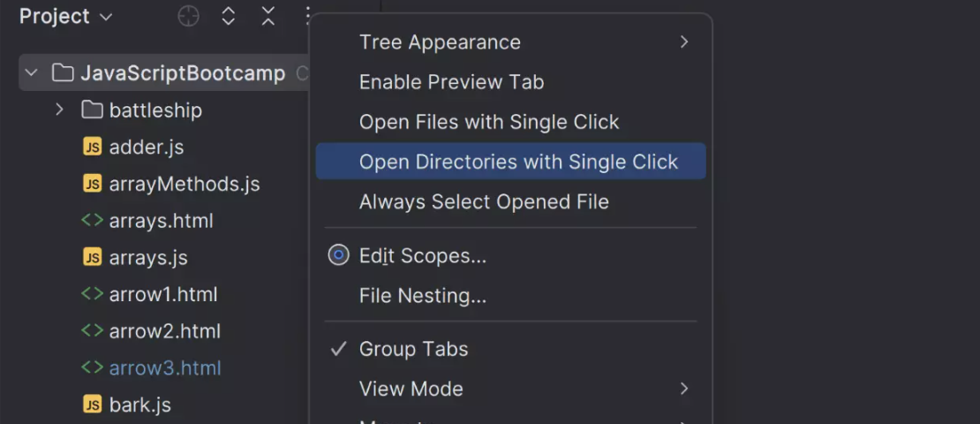
Task: Click the Expand All icon in Project toolbar
Action: coord(228,16)
